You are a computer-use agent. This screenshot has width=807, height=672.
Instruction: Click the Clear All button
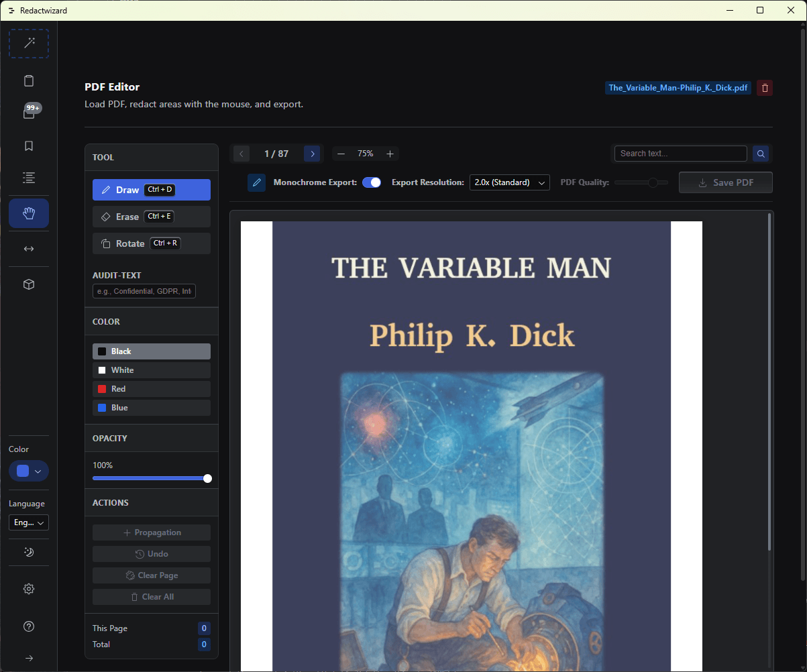pyautogui.click(x=152, y=597)
